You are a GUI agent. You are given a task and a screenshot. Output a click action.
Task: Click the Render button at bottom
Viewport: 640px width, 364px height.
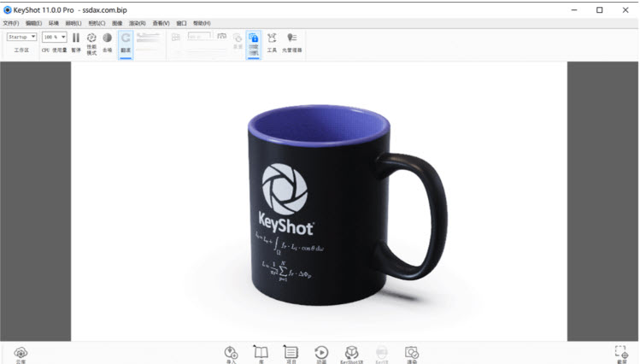tap(412, 352)
